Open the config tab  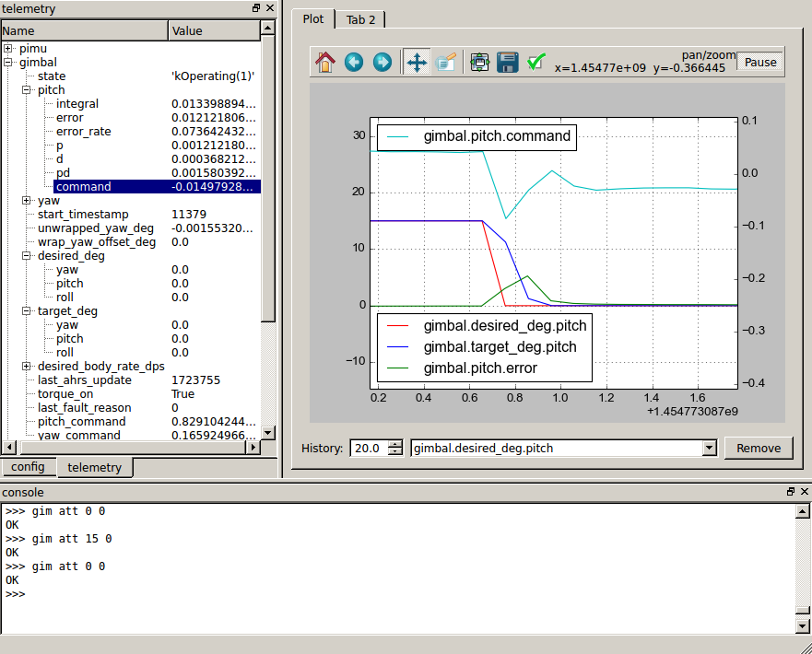28,467
